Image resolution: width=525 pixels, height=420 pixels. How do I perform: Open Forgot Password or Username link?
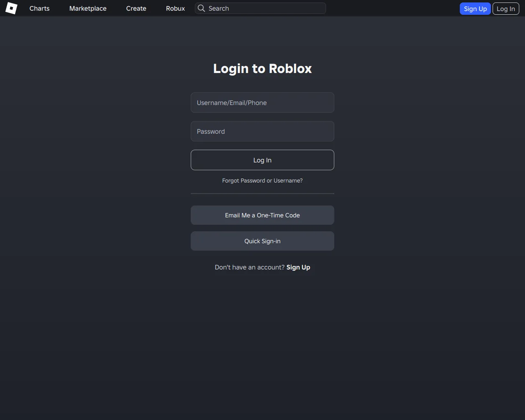(262, 180)
